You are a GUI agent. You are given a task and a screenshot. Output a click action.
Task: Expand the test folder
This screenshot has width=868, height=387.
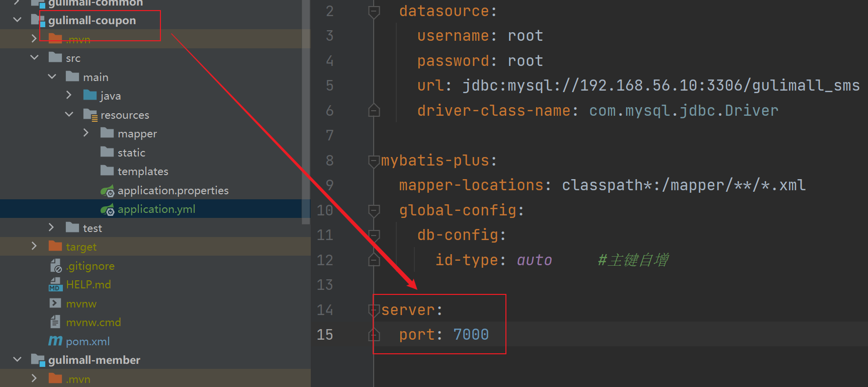[51, 227]
